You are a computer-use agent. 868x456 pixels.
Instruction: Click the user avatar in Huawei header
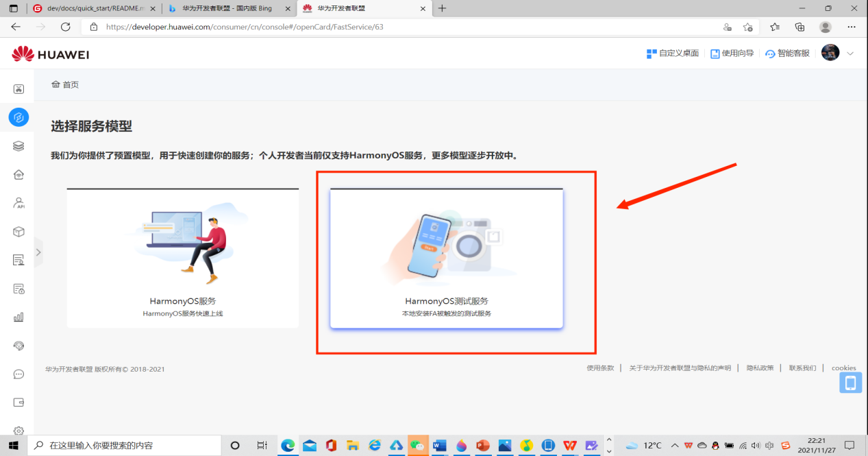pos(830,53)
